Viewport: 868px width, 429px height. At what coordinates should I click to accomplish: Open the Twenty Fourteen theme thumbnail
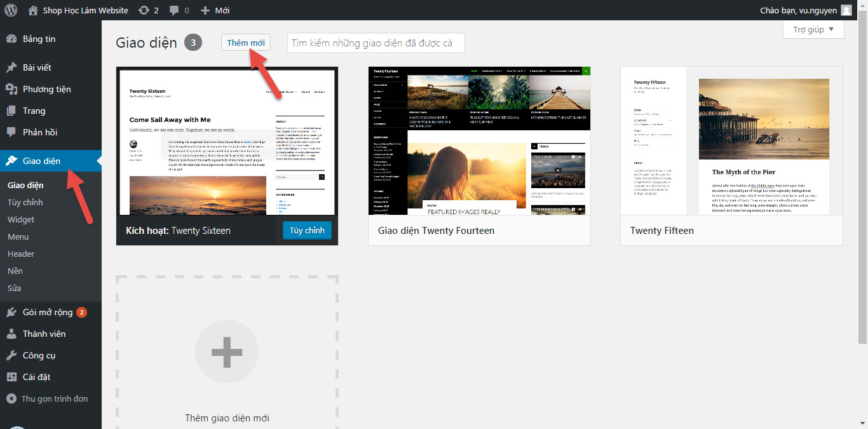479,142
